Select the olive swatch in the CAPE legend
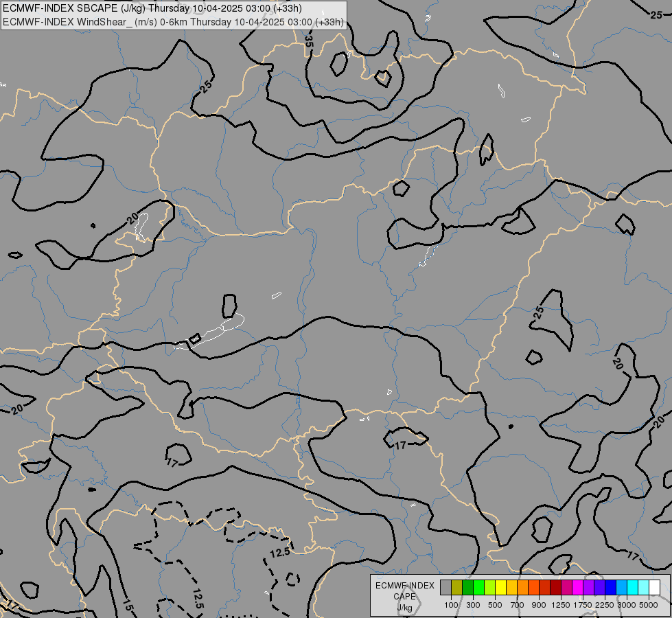672x618 pixels. 457,588
